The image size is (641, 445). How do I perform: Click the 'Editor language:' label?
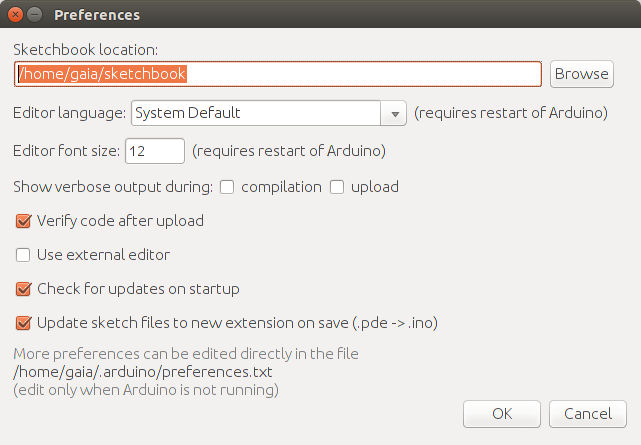69,114
